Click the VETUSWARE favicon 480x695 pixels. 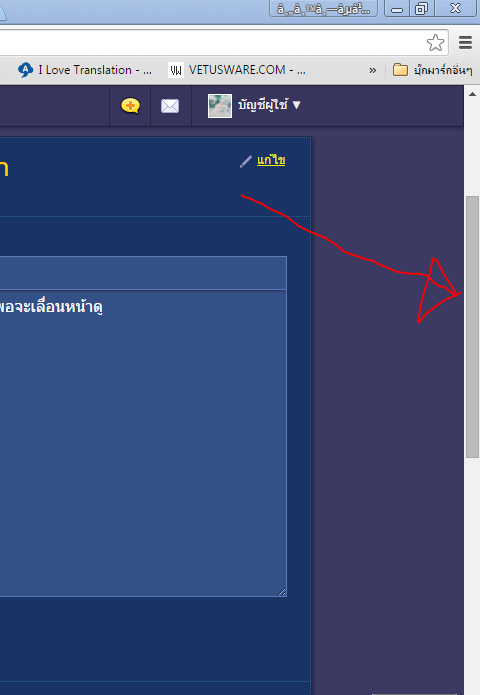(176, 70)
